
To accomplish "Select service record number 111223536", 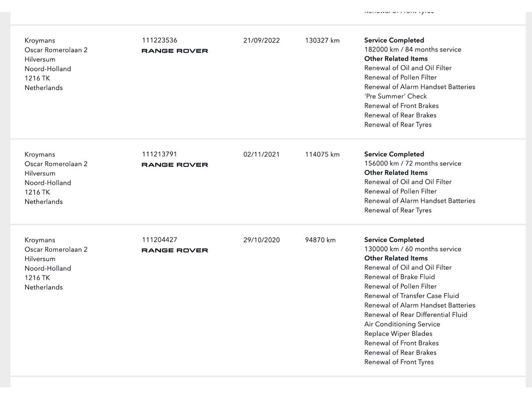I will (x=160, y=40).
